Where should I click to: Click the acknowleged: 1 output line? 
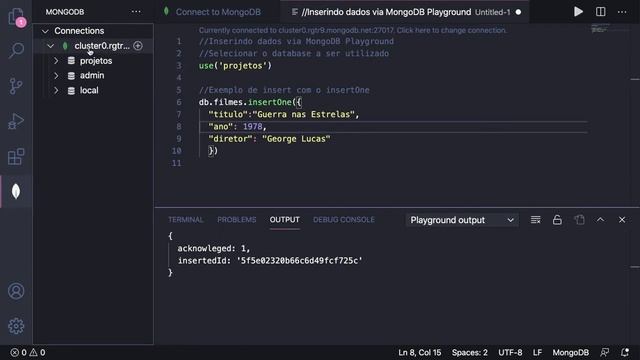pos(213,248)
